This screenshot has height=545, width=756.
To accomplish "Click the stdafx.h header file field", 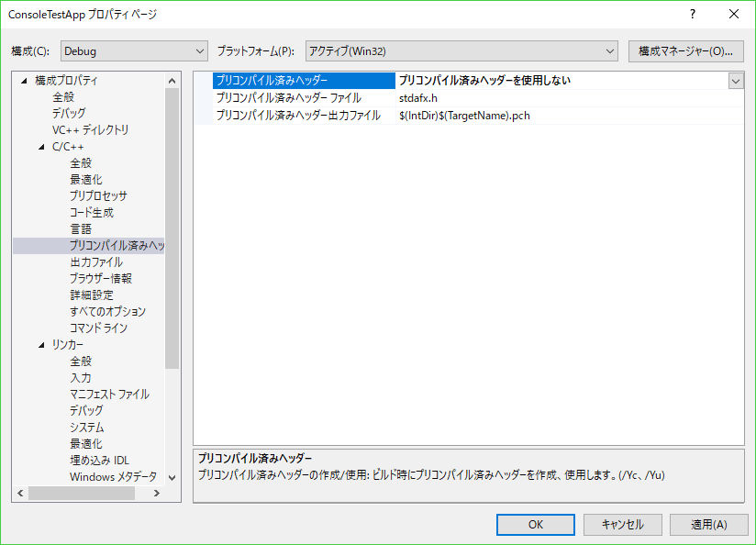I will coord(569,98).
